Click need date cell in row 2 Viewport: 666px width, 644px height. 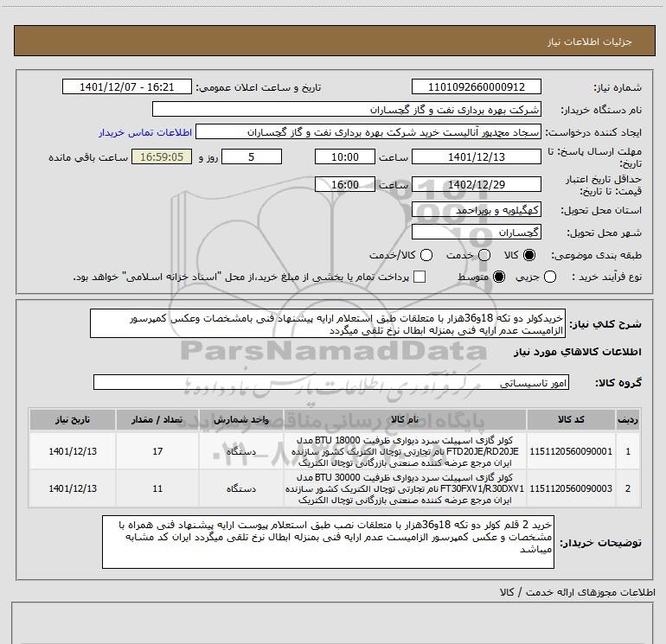click(73, 488)
